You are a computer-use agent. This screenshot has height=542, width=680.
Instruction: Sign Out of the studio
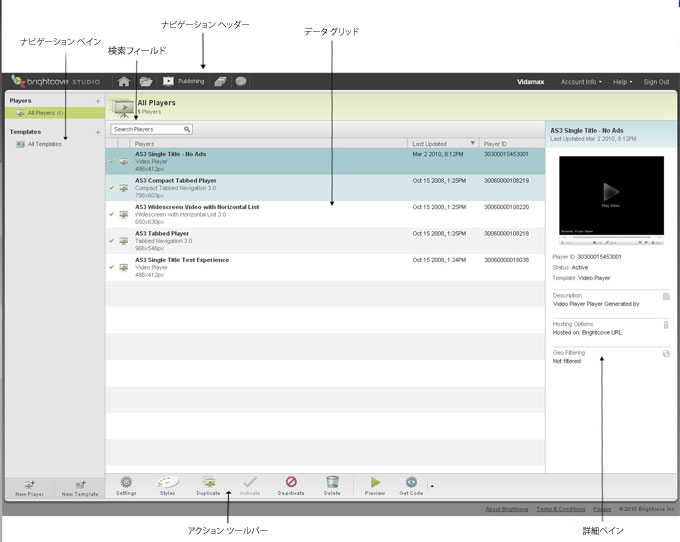click(656, 82)
